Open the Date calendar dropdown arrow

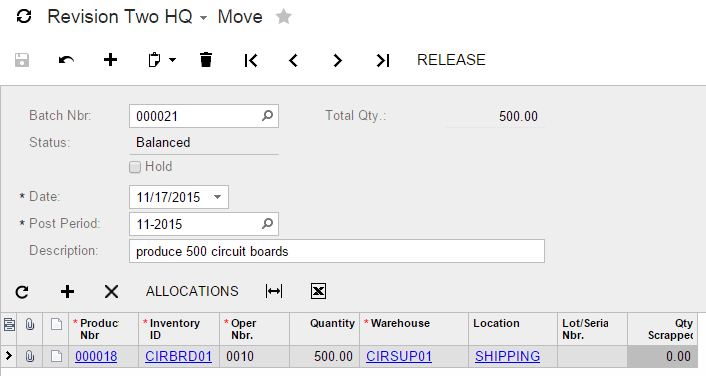tap(217, 197)
